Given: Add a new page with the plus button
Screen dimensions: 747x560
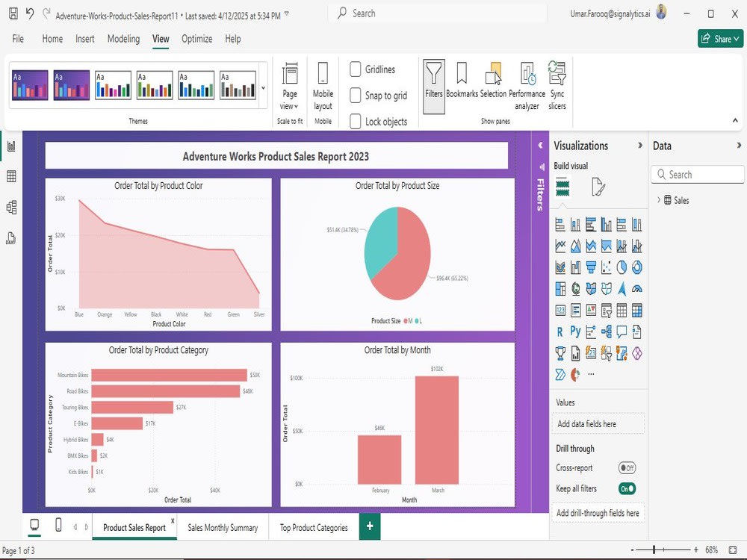Looking at the screenshot, I should tap(369, 526).
